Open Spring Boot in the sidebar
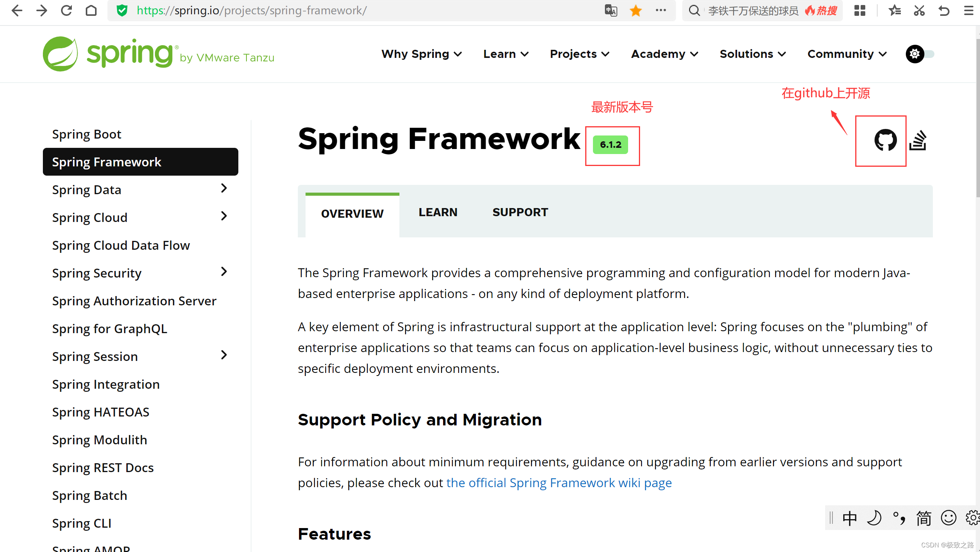The image size is (980, 552). 87,134
